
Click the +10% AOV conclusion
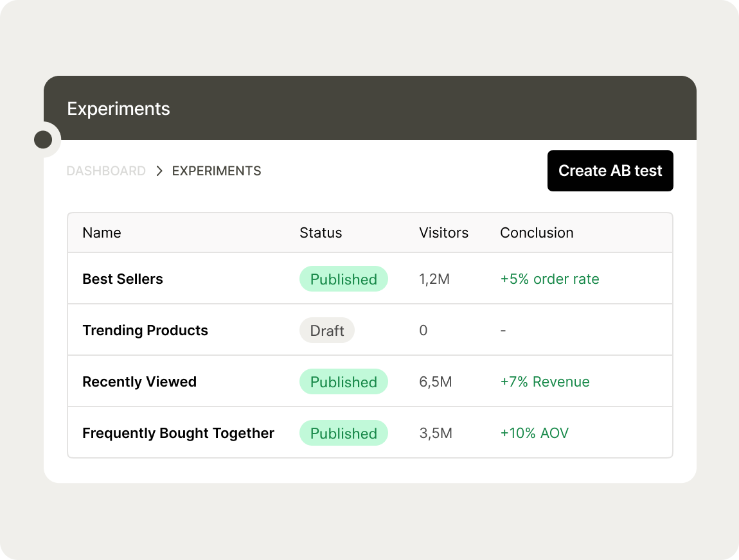534,433
